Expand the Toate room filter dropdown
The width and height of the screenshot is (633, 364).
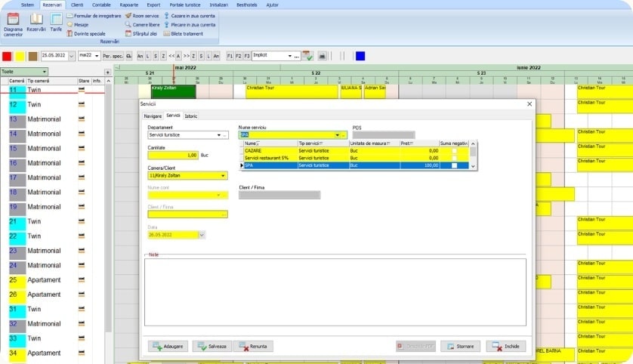click(45, 72)
